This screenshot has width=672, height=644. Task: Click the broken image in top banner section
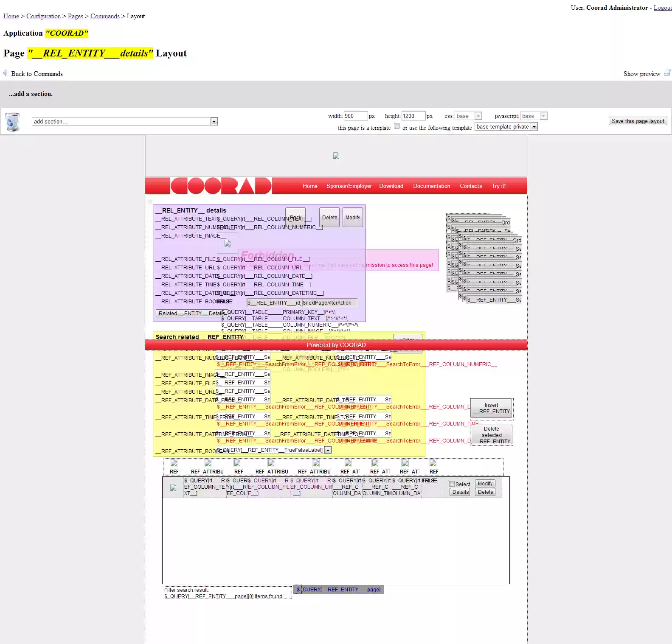click(x=336, y=156)
